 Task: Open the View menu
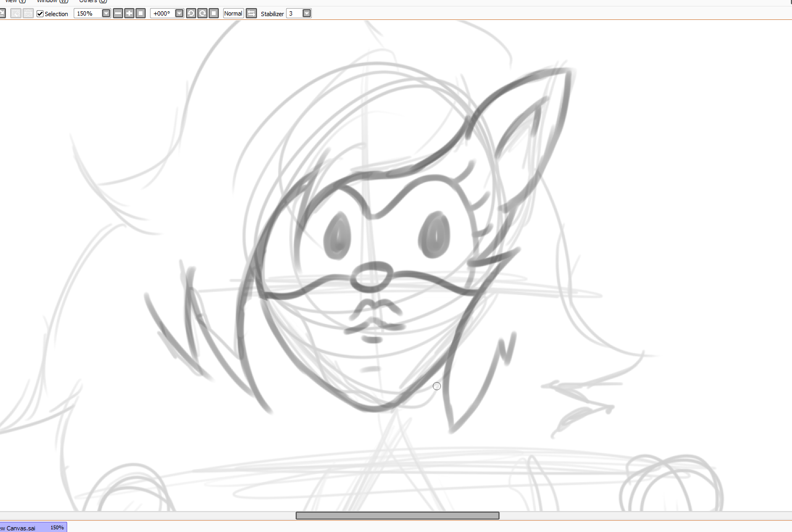point(15,1)
